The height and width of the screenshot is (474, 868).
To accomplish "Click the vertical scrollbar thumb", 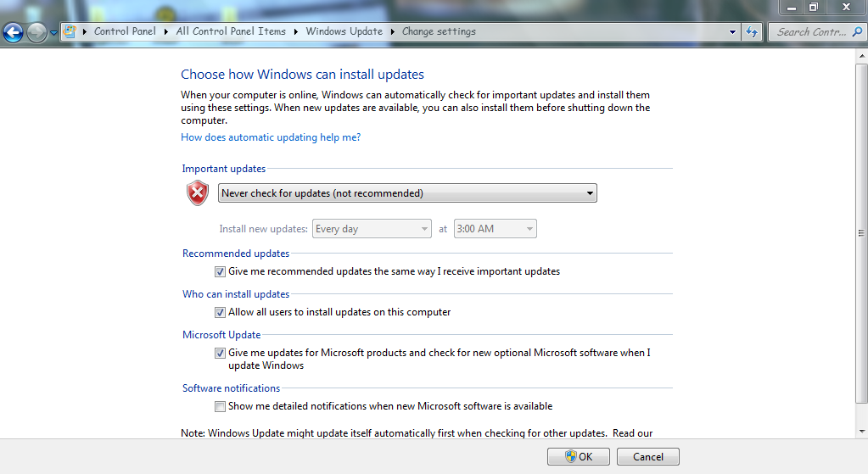I will coord(861,233).
